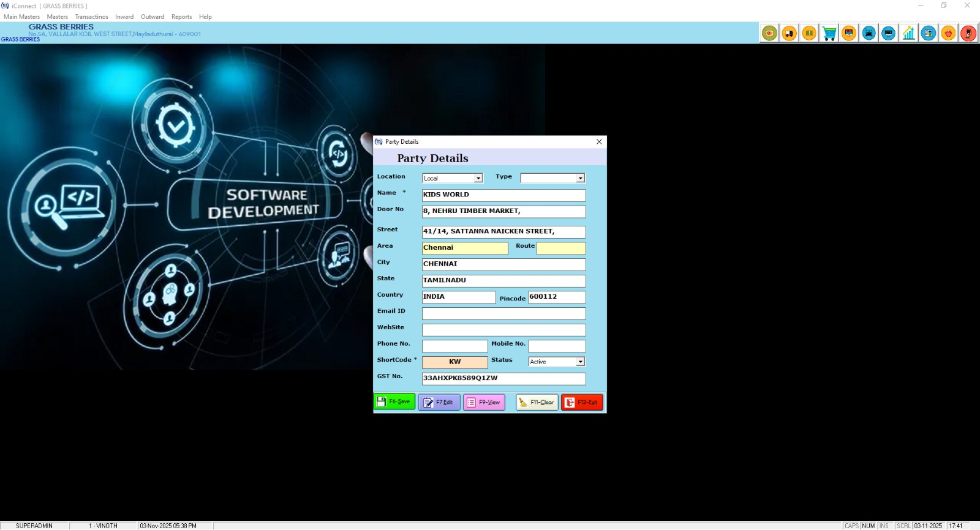Screen dimensions: 980x530
Task: Open the Type dropdown list
Action: pos(580,178)
